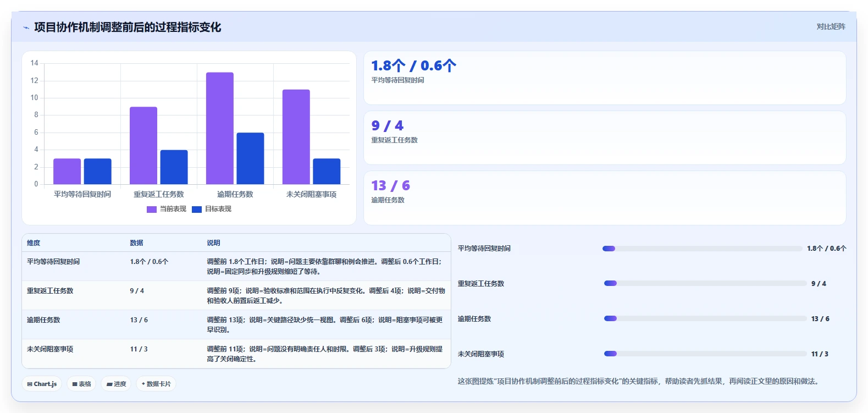The height and width of the screenshot is (413, 868).
Task: Click the 9 / 4 value beside progress bar
Action: 819,284
